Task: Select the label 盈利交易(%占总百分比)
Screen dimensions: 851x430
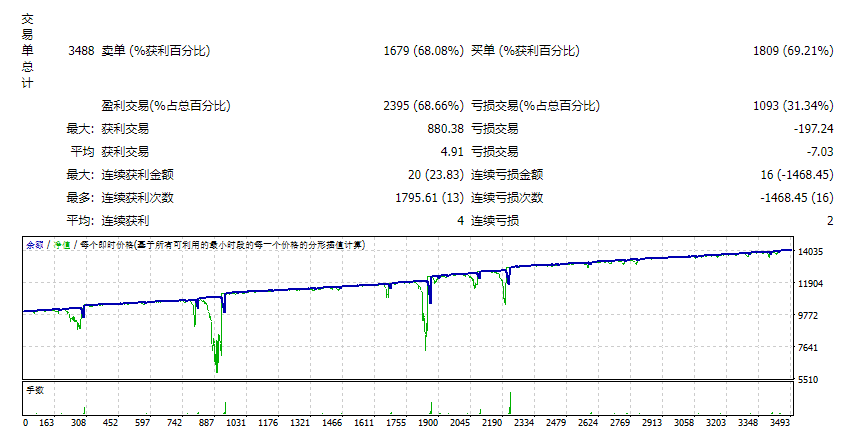Action: point(166,105)
